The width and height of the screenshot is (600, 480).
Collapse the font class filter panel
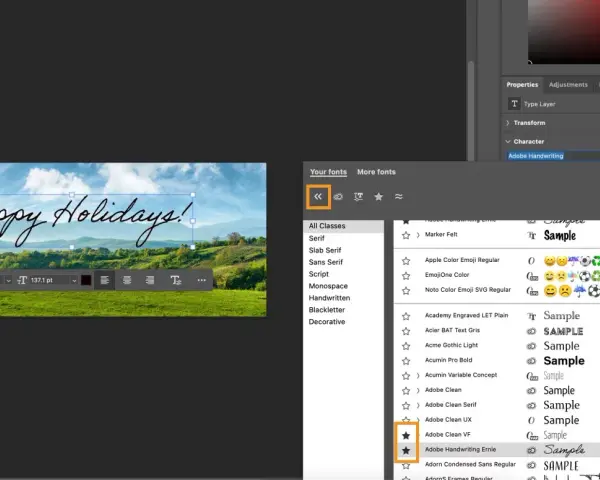pyautogui.click(x=318, y=197)
